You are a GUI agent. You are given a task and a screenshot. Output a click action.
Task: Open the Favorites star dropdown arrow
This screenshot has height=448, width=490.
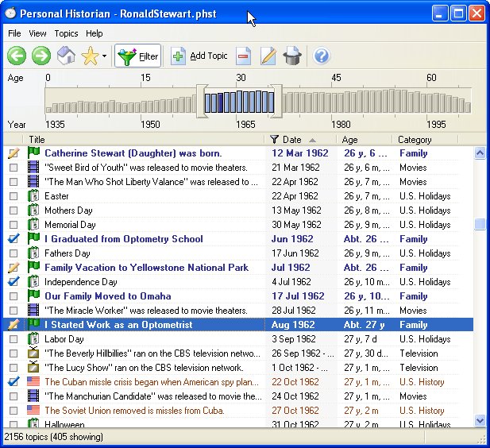pyautogui.click(x=104, y=56)
